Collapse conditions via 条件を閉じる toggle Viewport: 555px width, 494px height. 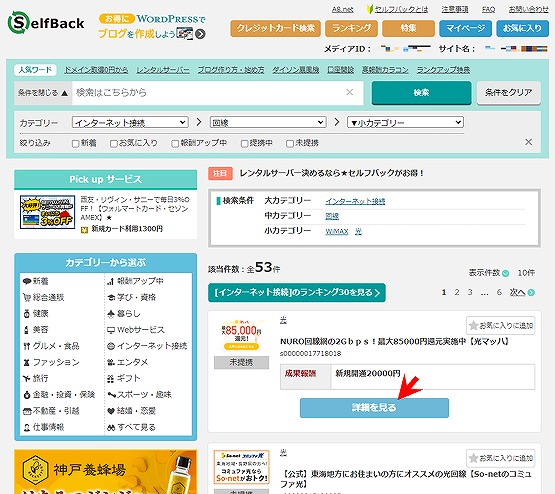point(43,93)
